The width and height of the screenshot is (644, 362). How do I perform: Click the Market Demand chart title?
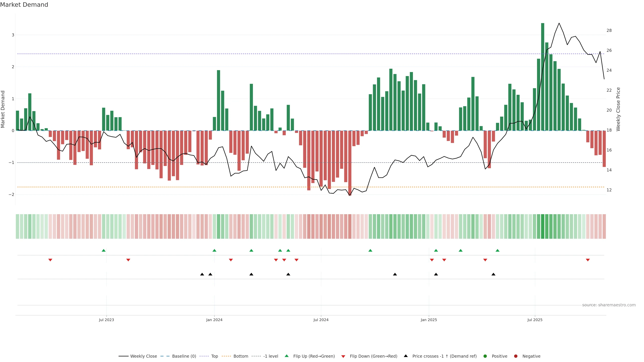point(24,5)
